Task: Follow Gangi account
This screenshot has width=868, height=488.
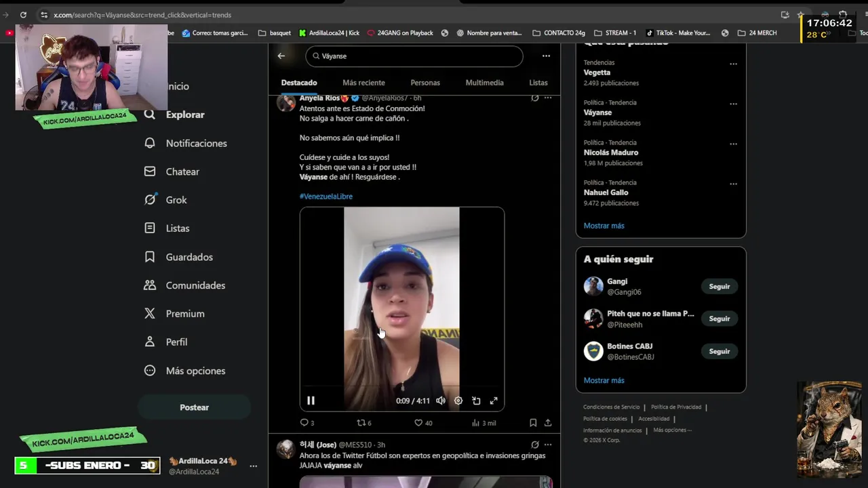Action: [719, 287]
